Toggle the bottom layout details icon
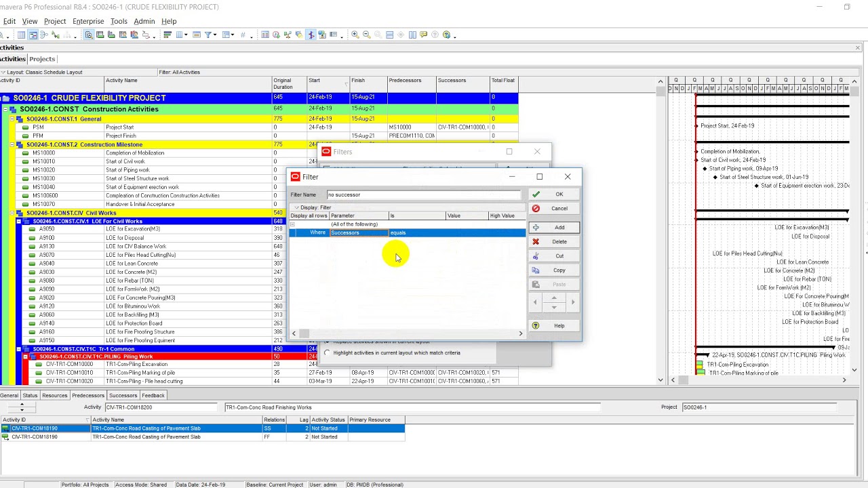This screenshot has width=868, height=488. (x=88, y=35)
